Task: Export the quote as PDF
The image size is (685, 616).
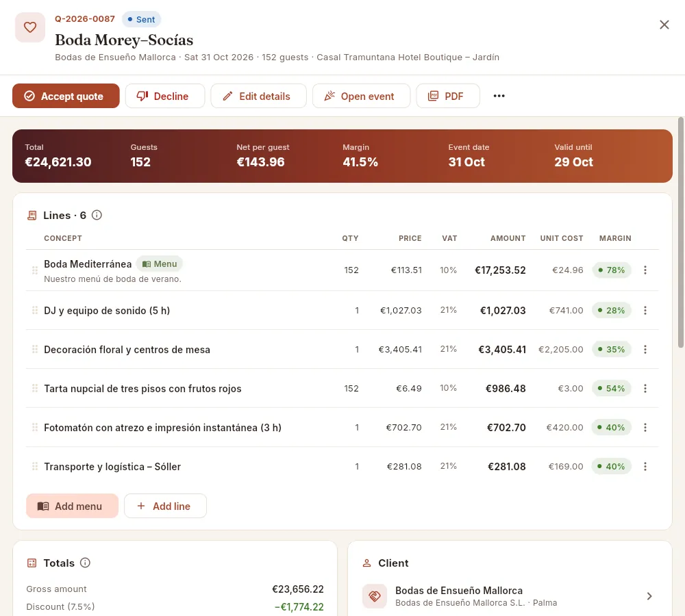Action: (448, 96)
